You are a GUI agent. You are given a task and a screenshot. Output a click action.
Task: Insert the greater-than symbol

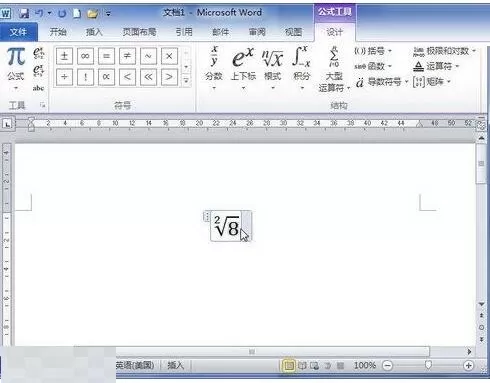pos(169,77)
